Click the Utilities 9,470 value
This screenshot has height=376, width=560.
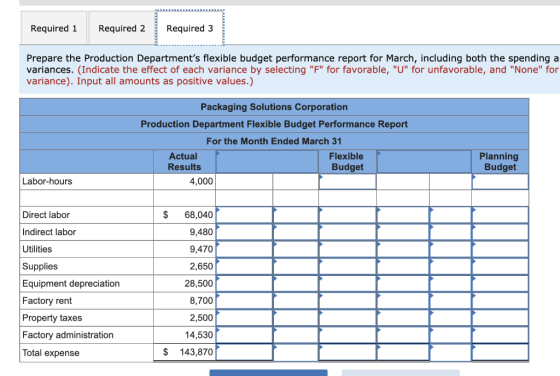coord(201,249)
